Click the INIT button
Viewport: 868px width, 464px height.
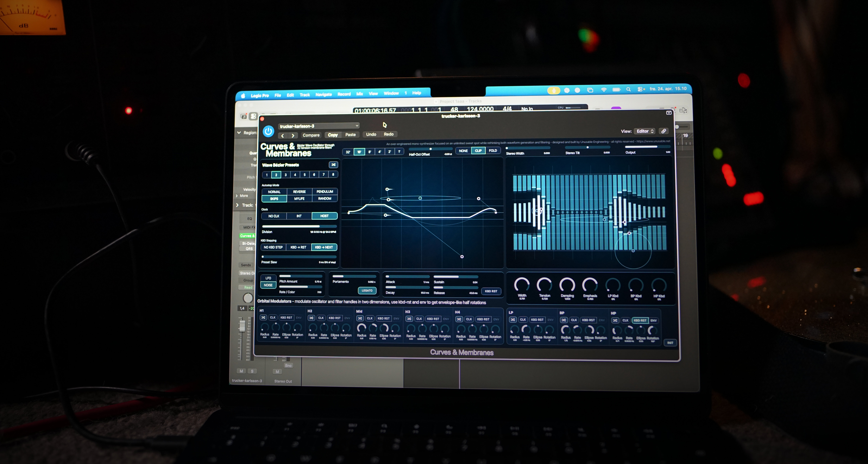coord(670,343)
